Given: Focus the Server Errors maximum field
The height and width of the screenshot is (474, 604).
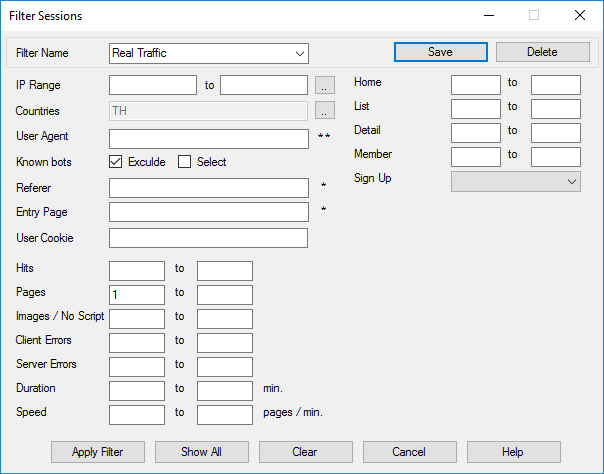Looking at the screenshot, I should coord(225,367).
